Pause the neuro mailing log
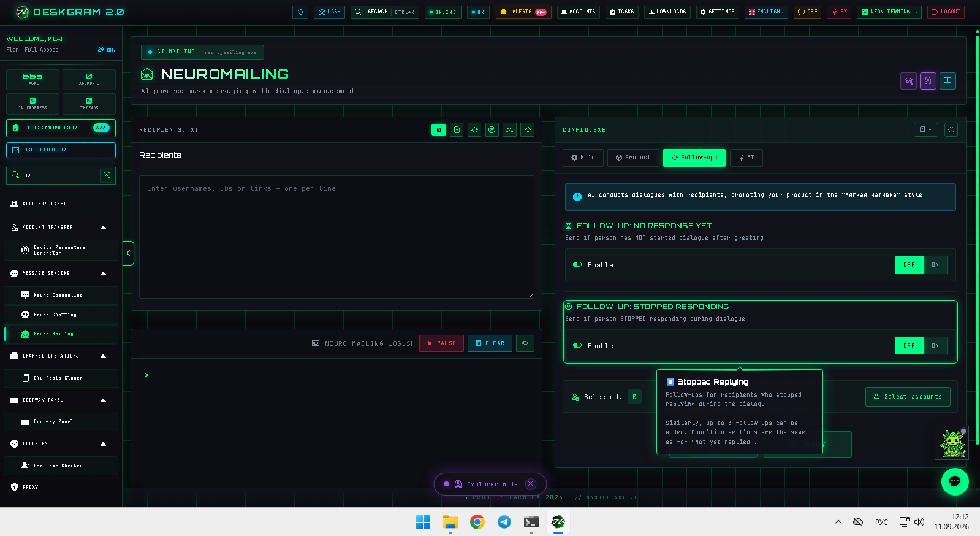 tap(441, 343)
